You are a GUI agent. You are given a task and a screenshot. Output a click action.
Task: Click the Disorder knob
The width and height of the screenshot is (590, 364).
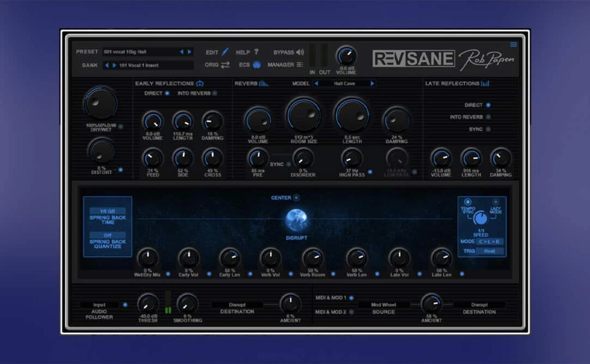coord(303,158)
